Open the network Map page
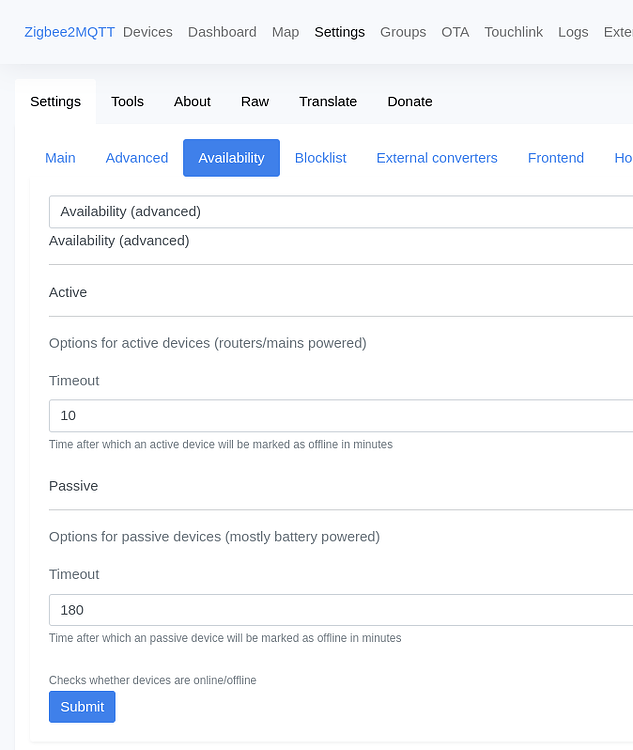The height and width of the screenshot is (750, 633). pos(285,32)
